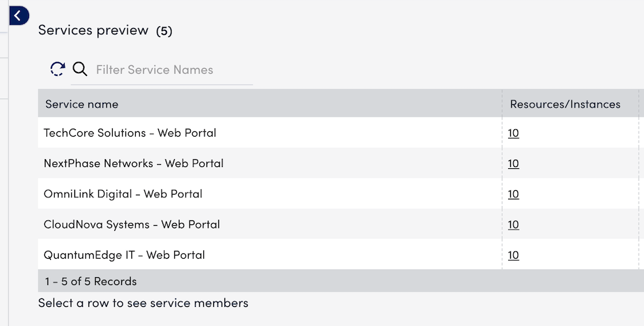Click the Select a row hint text
Viewport: 644px width, 326px height.
click(143, 304)
